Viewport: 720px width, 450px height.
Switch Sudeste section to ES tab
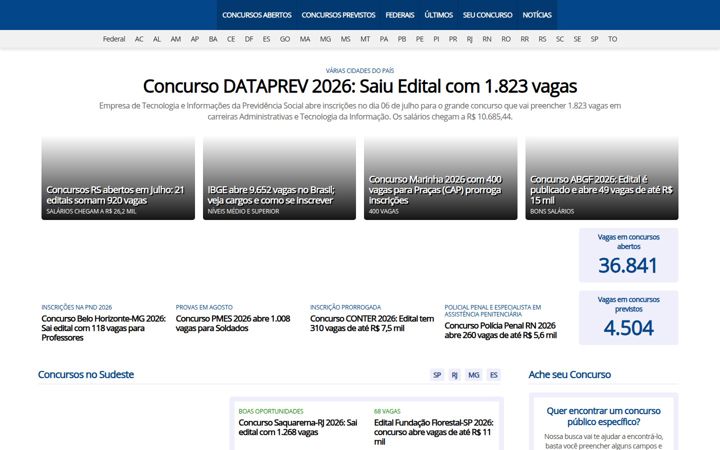click(x=494, y=375)
